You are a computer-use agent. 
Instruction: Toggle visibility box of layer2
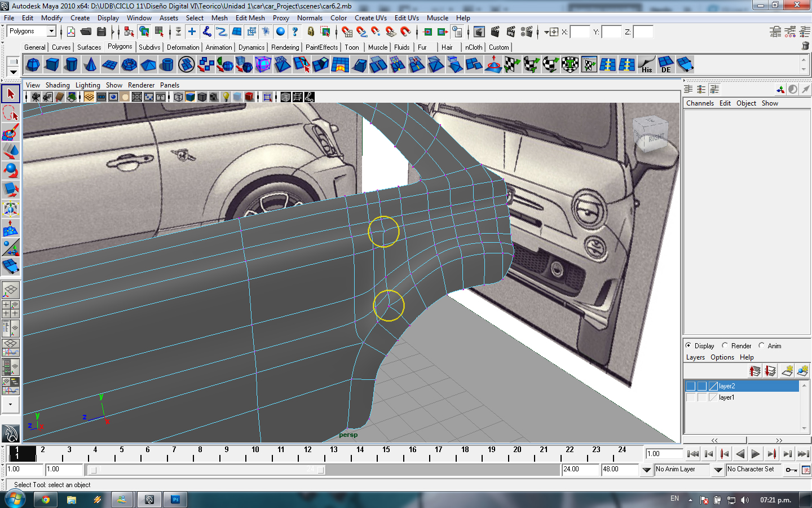[x=691, y=386]
